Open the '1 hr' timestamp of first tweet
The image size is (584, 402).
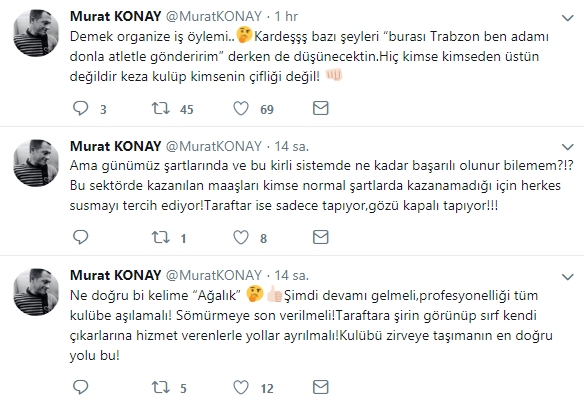coord(286,16)
